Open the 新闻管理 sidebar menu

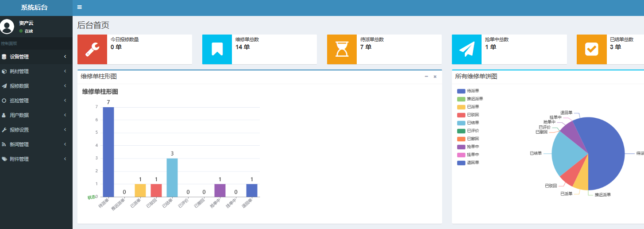tap(36, 144)
